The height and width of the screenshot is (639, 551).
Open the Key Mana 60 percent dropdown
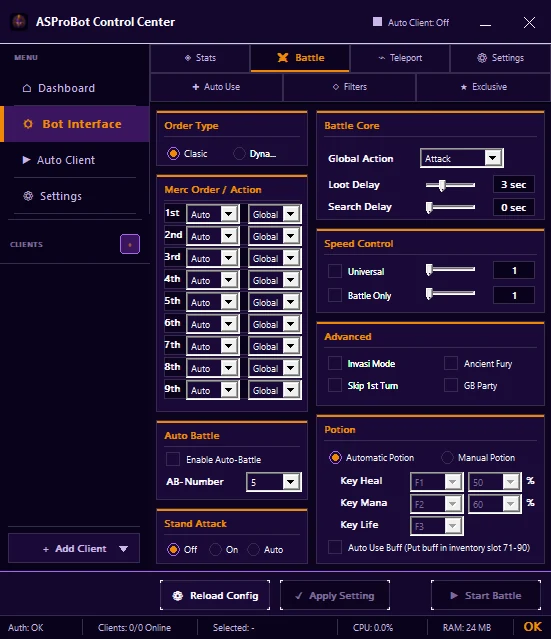(495, 504)
